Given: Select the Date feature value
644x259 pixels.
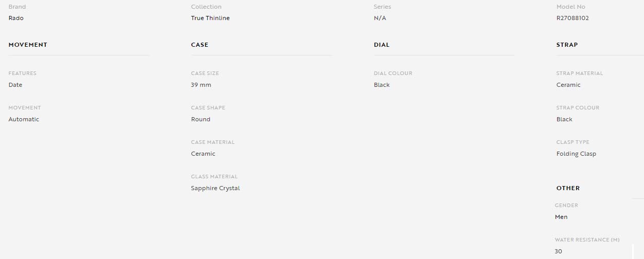Looking at the screenshot, I should (15, 85).
